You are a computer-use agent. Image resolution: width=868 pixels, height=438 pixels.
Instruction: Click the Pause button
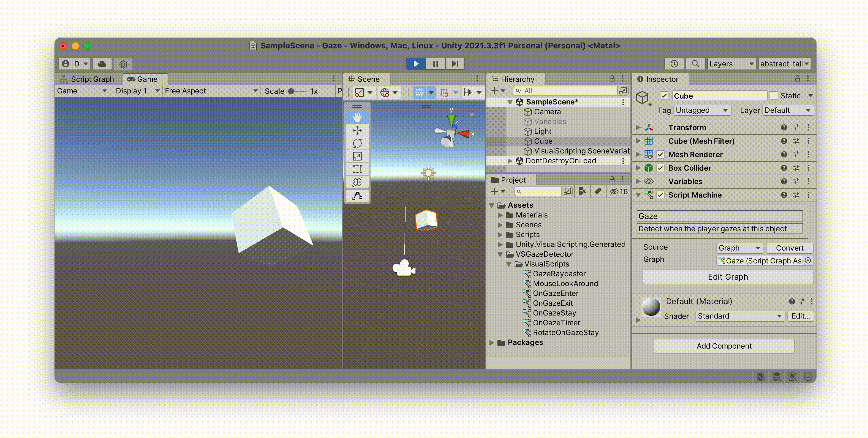[x=435, y=64]
